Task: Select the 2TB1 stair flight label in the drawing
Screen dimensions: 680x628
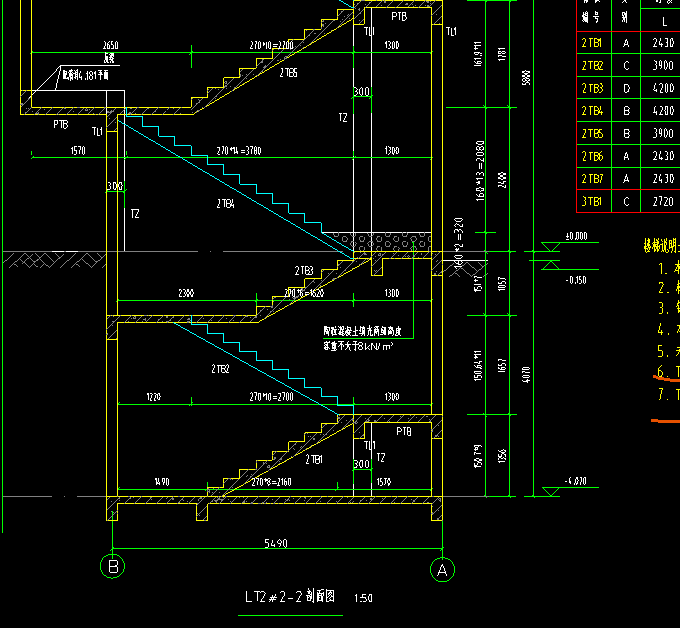Action: [x=314, y=459]
